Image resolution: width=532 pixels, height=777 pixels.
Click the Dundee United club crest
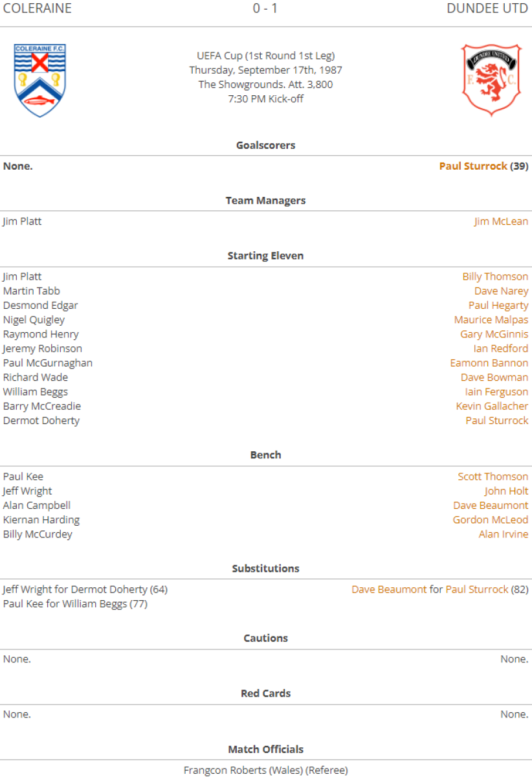click(x=491, y=80)
